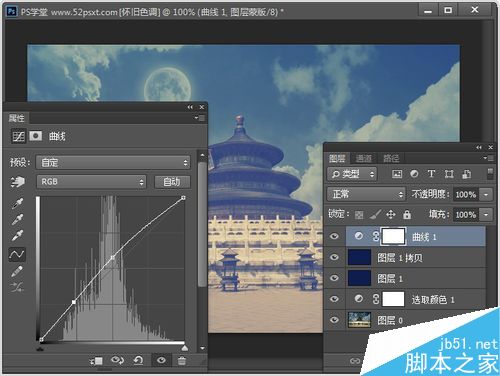Hide the 图层 1 layer
The height and width of the screenshot is (376, 500).
click(x=334, y=278)
